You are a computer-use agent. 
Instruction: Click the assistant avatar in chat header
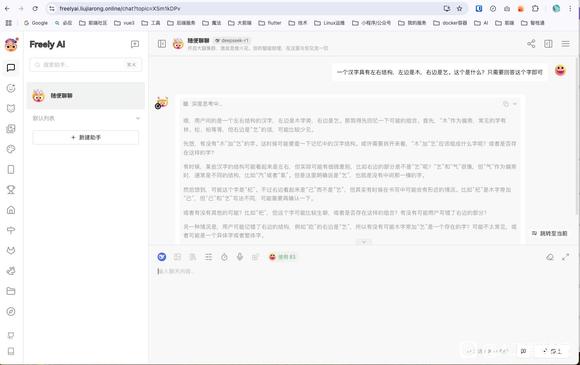coord(178,44)
